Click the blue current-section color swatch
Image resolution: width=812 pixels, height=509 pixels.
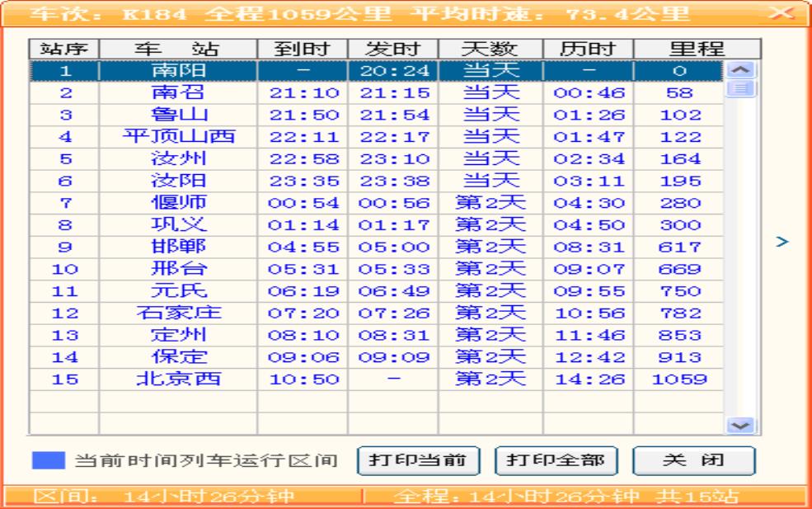coord(48,460)
